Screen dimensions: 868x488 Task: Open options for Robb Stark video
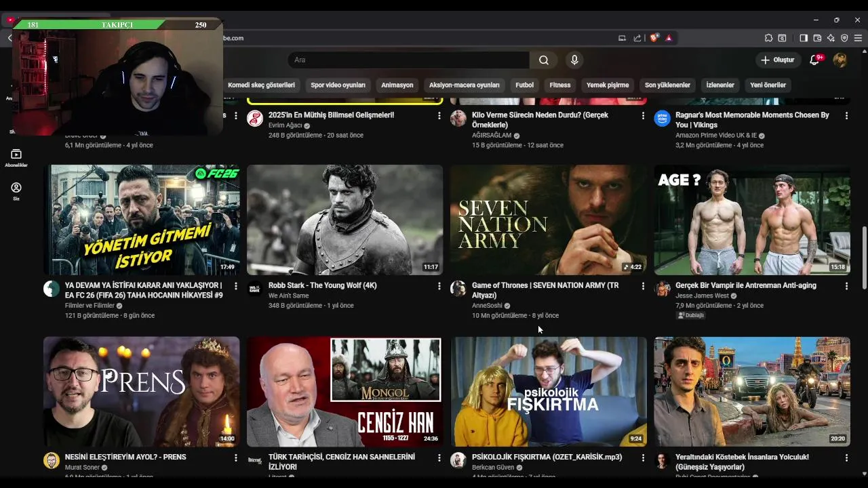439,286
